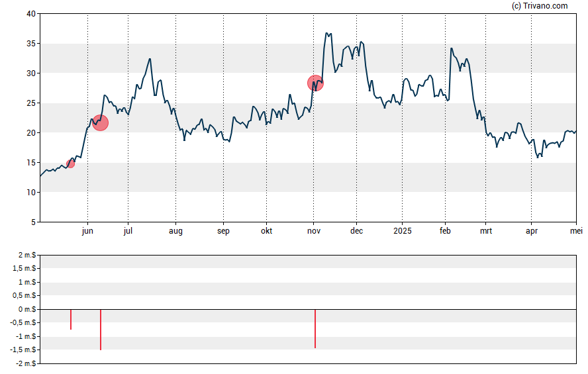Click the 'nov' x-axis label

pos(314,231)
